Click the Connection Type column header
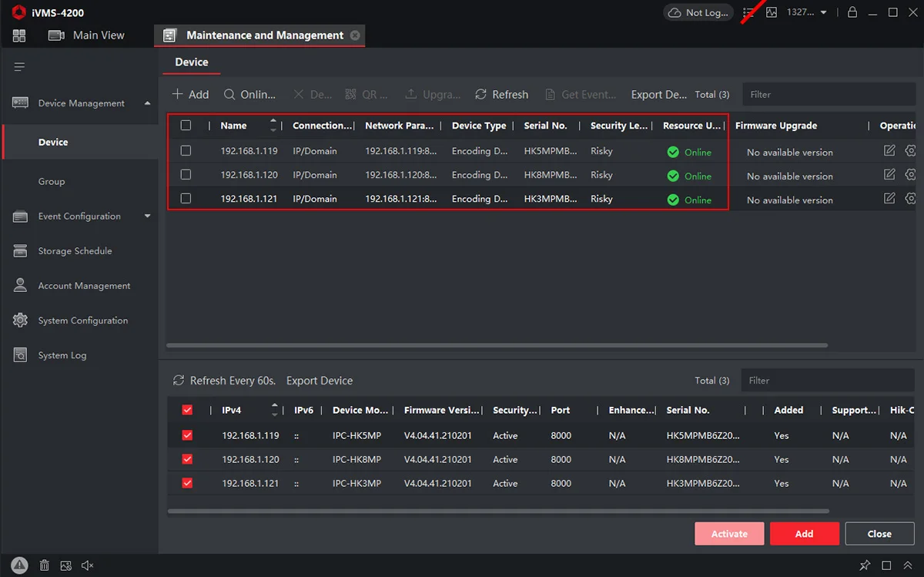The width and height of the screenshot is (924, 577). pyautogui.click(x=322, y=126)
